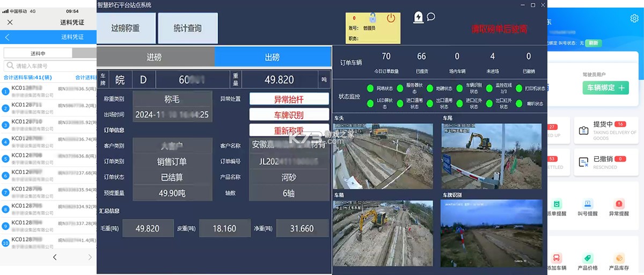Click the green 服务器状态 indicator light
The width and height of the screenshot is (644, 275).
point(399,89)
